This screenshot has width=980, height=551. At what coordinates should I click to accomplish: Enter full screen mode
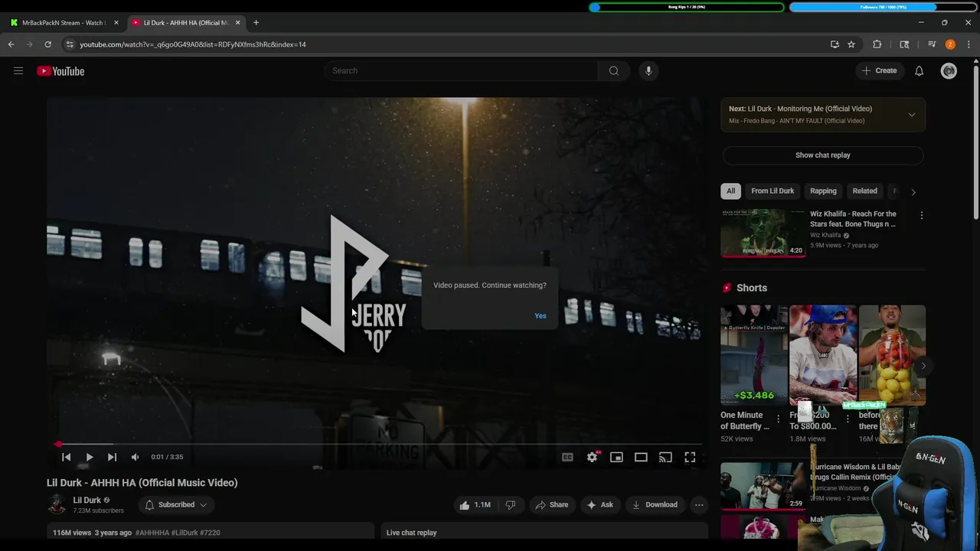click(690, 457)
